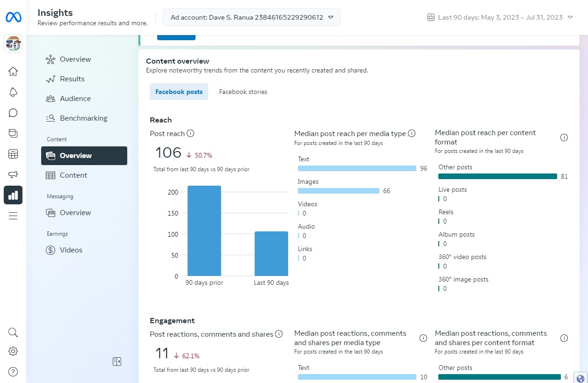Open All tools hamburger menu icon
This screenshot has width=588, height=383.
(x=13, y=216)
